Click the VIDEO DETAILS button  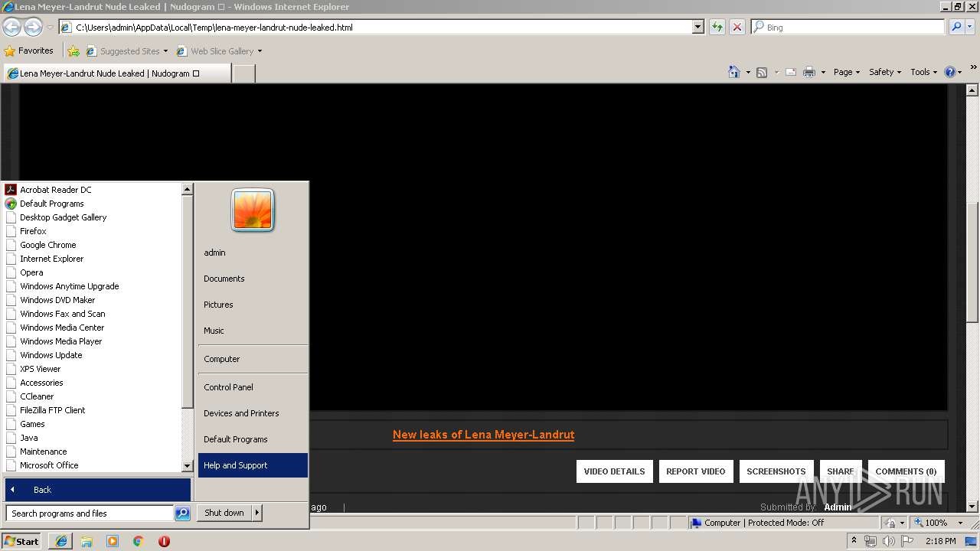click(x=614, y=471)
